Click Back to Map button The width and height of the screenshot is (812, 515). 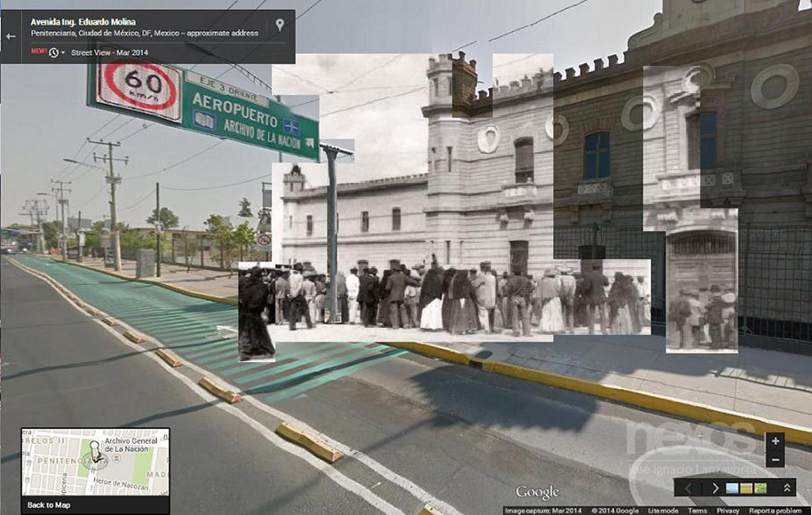click(48, 505)
